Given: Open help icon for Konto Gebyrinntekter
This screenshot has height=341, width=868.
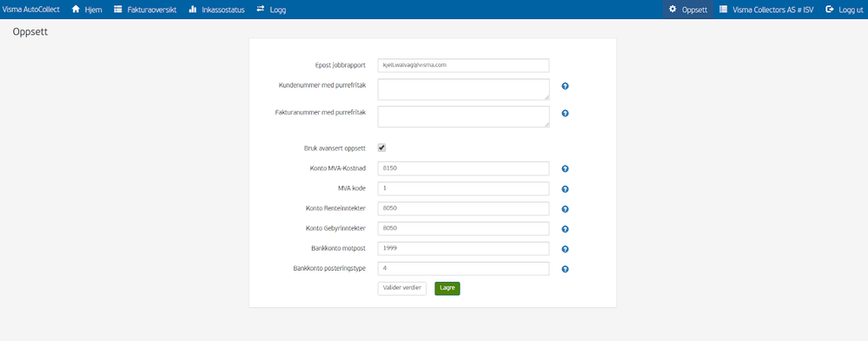Looking at the screenshot, I should [x=565, y=229].
